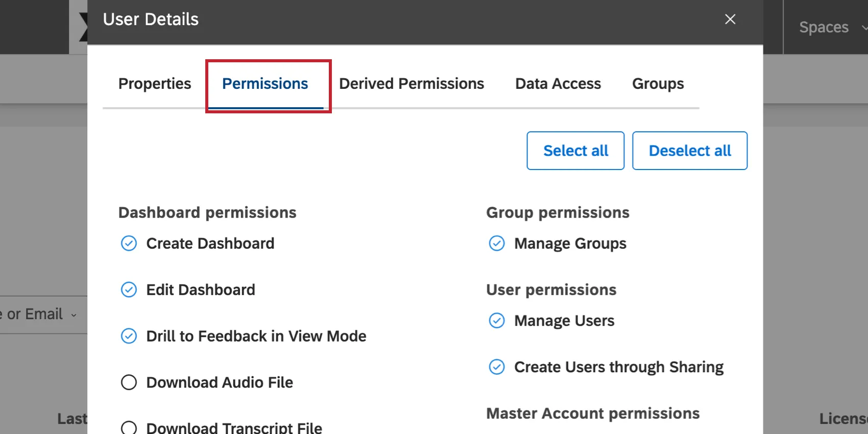Switch to Derived Permissions tab

412,84
